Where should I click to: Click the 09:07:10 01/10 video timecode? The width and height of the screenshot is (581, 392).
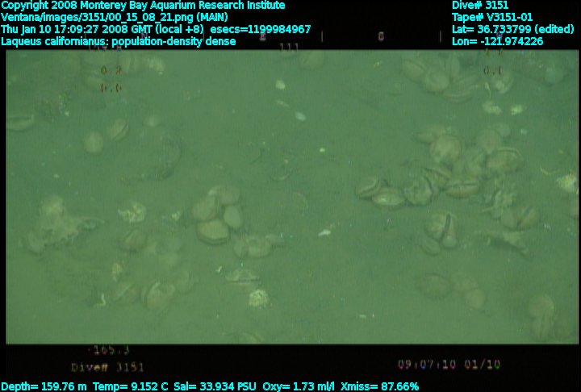click(x=449, y=365)
